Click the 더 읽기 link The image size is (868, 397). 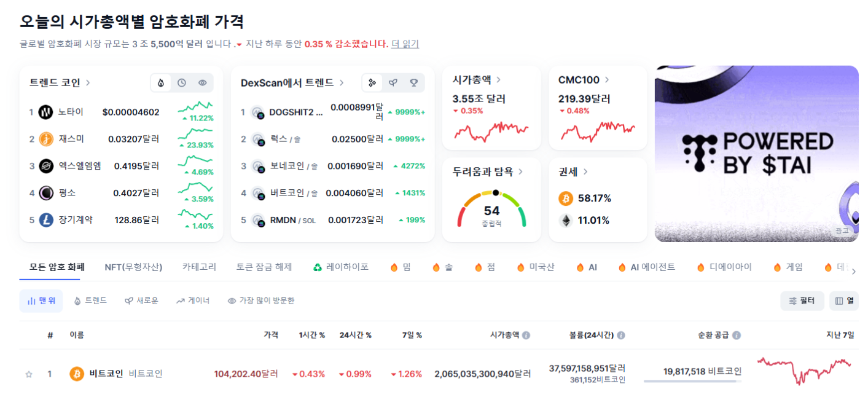pyautogui.click(x=404, y=44)
